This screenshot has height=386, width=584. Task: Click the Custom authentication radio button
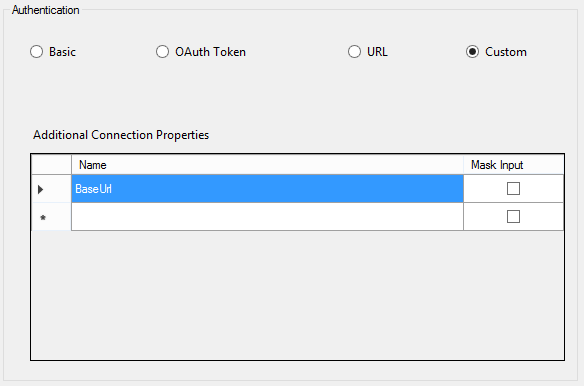click(x=472, y=52)
